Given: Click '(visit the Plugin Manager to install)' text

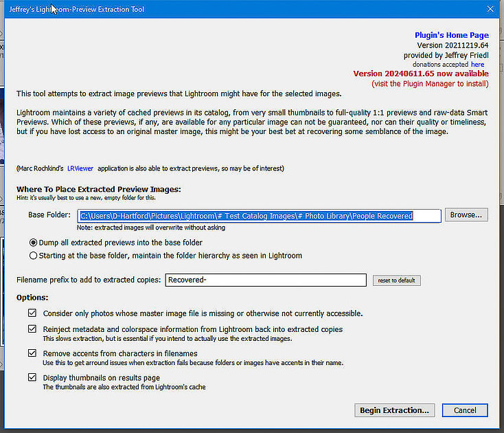Looking at the screenshot, I should point(430,84).
